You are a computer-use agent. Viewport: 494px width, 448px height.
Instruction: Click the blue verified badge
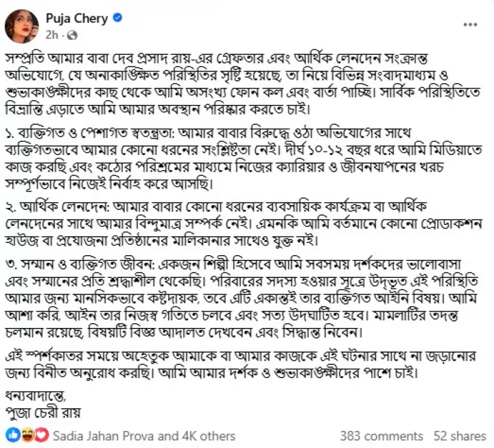(117, 19)
